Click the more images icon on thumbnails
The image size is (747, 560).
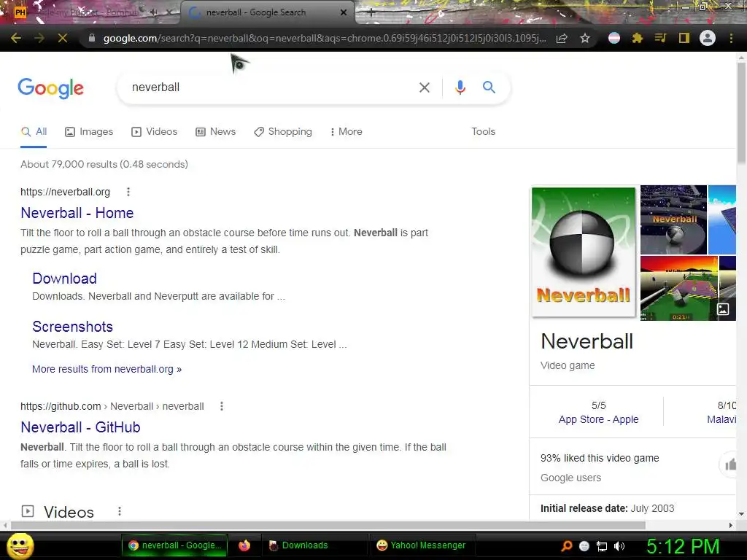(x=723, y=309)
